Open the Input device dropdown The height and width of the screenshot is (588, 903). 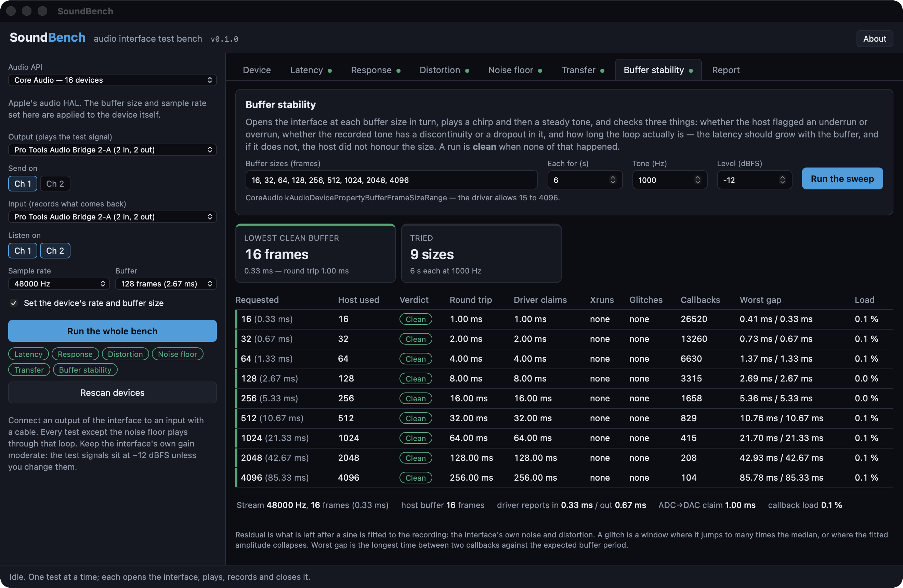coord(112,217)
